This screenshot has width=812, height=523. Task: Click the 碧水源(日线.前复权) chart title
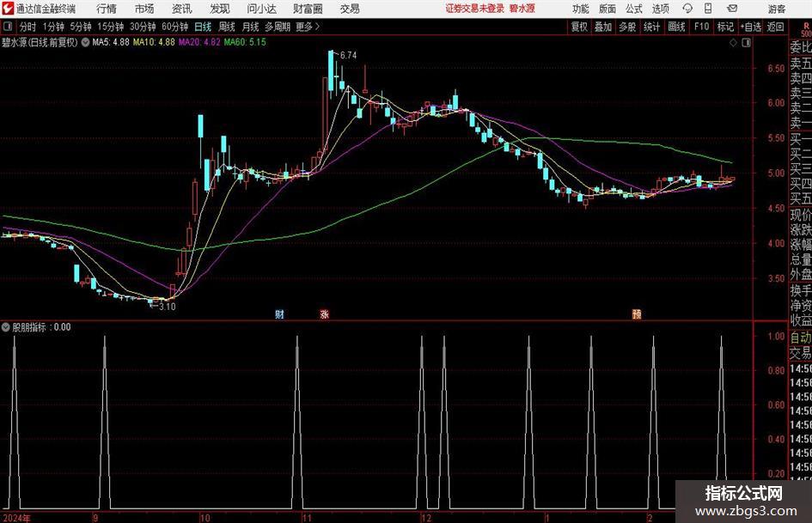coord(40,42)
